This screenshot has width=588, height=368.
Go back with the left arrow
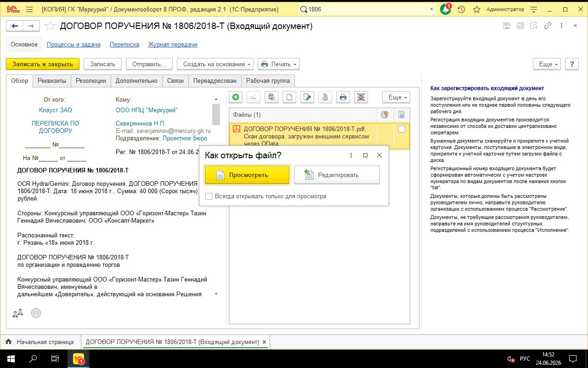pos(15,26)
